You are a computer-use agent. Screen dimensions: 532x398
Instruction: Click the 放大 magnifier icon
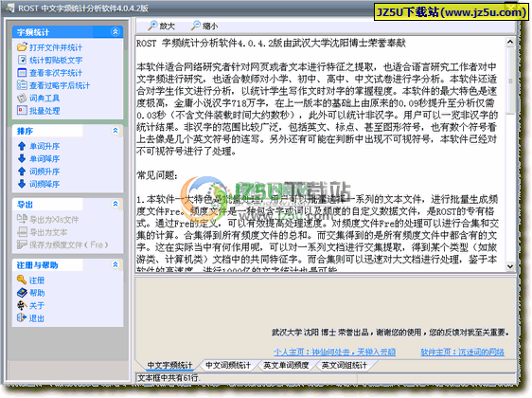point(152,26)
